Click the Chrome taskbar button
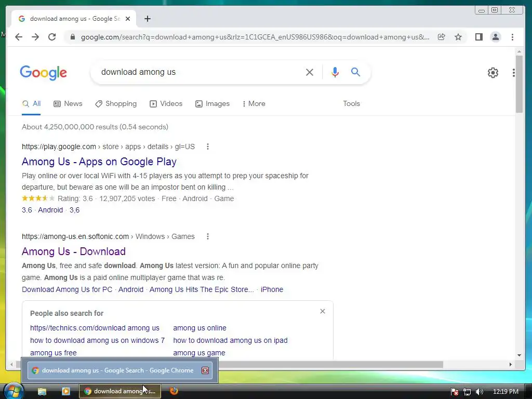532x399 pixels. click(120, 391)
